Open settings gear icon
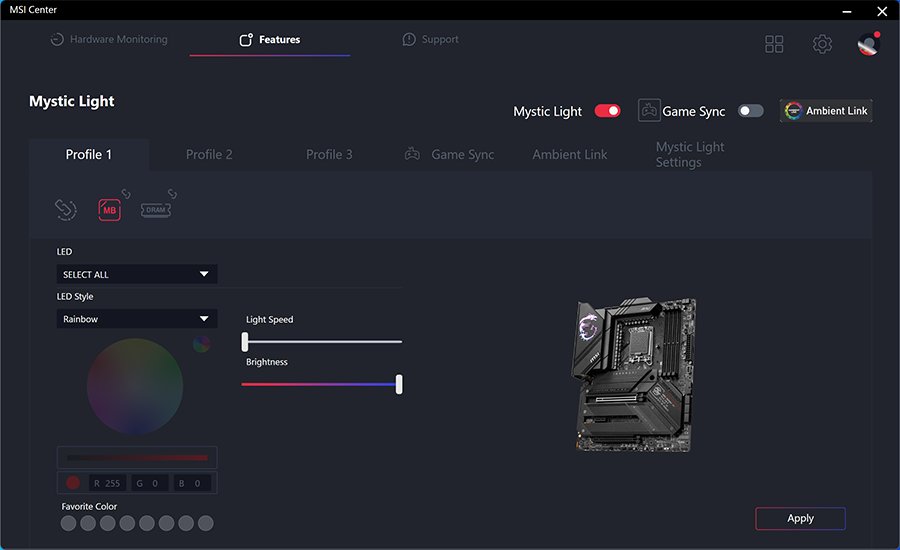 tap(822, 44)
